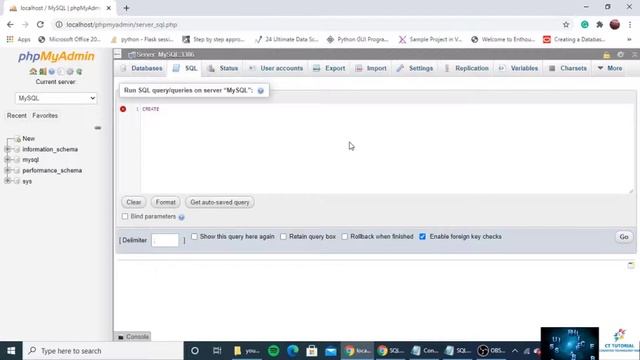Select the SQL tab
The image size is (640, 360).
tap(185, 68)
